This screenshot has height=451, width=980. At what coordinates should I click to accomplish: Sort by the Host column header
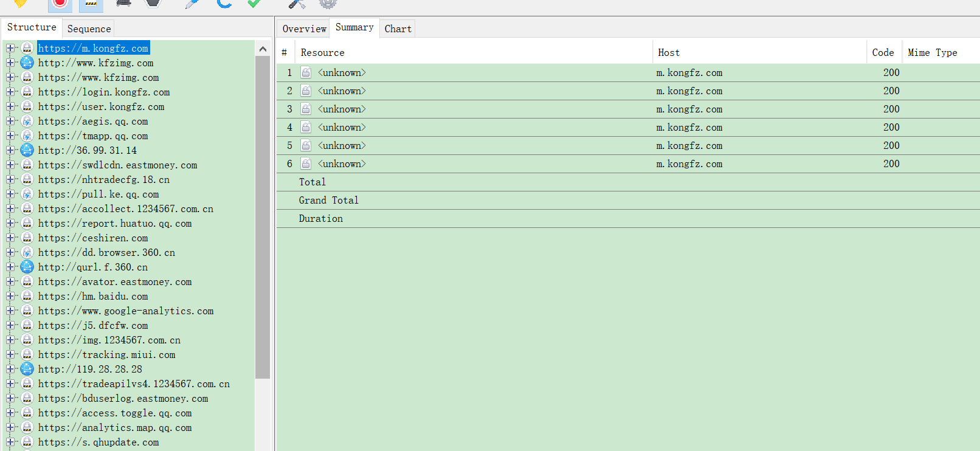(669, 53)
